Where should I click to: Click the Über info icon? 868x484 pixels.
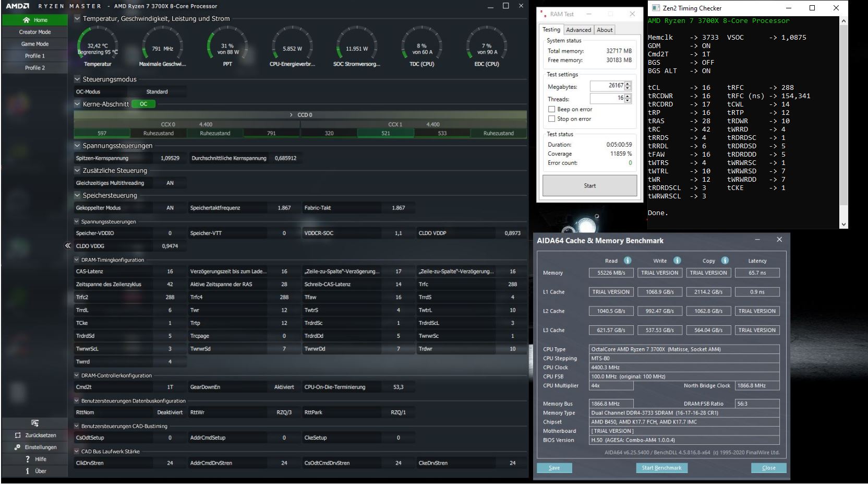pyautogui.click(x=28, y=471)
